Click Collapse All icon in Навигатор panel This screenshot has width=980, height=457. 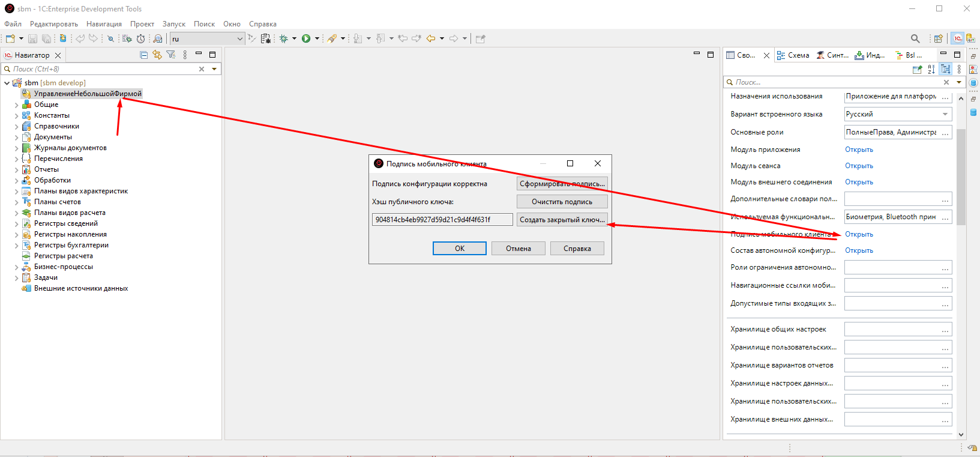(143, 55)
